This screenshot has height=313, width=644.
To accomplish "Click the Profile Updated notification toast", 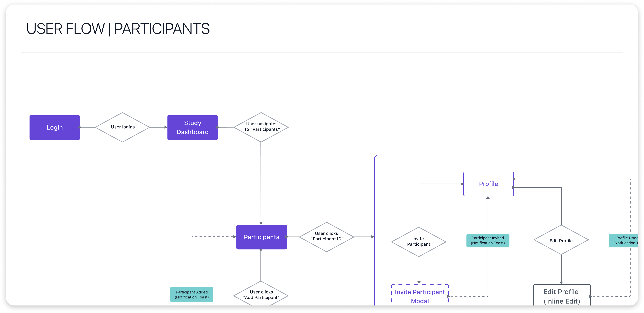I will click(x=624, y=240).
